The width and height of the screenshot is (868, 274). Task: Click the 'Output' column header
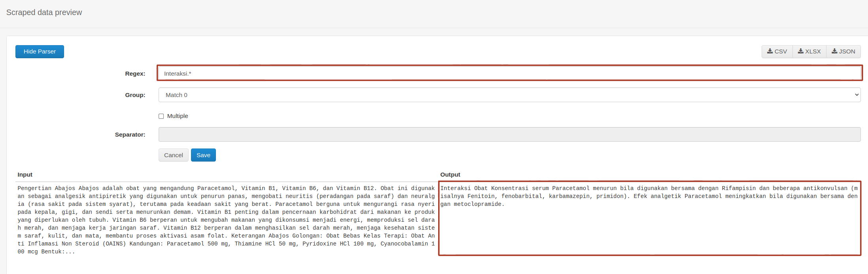[x=450, y=175]
